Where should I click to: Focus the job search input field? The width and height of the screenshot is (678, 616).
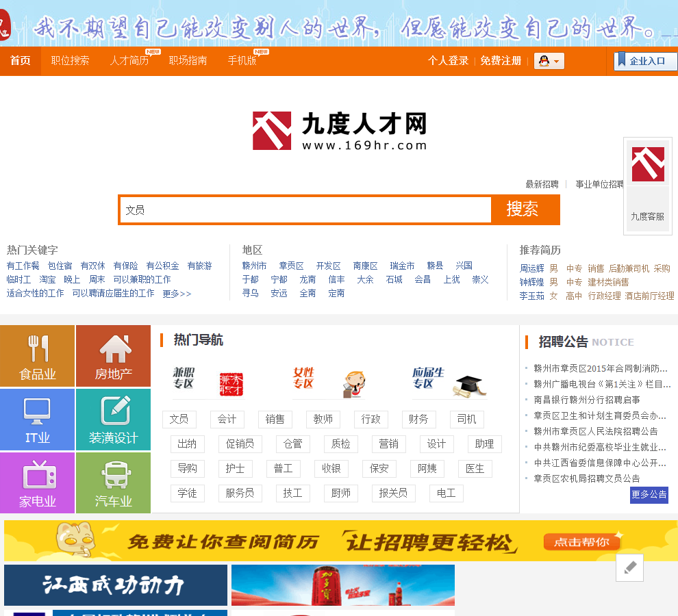pos(305,210)
